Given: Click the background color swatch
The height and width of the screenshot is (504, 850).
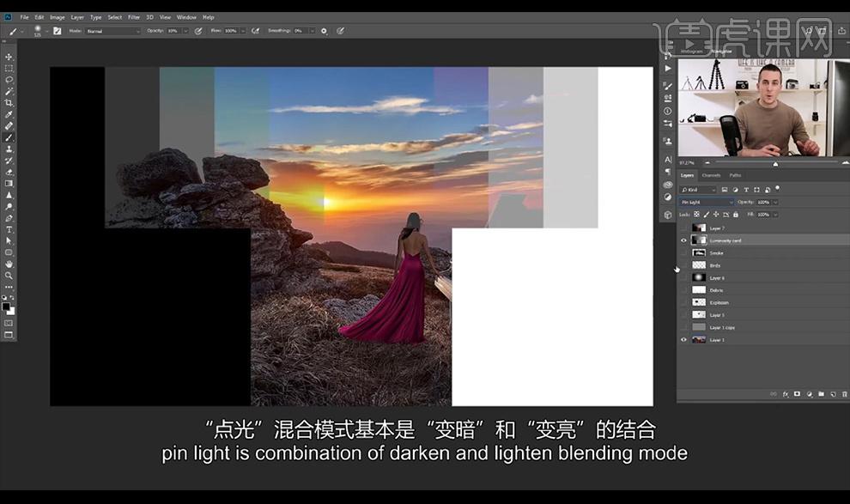Looking at the screenshot, I should (11, 312).
